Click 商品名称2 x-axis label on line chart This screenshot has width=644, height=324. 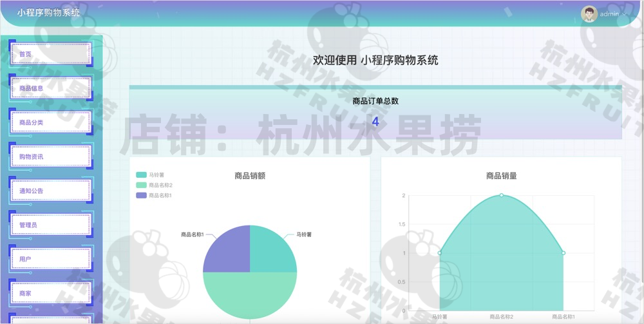click(502, 317)
